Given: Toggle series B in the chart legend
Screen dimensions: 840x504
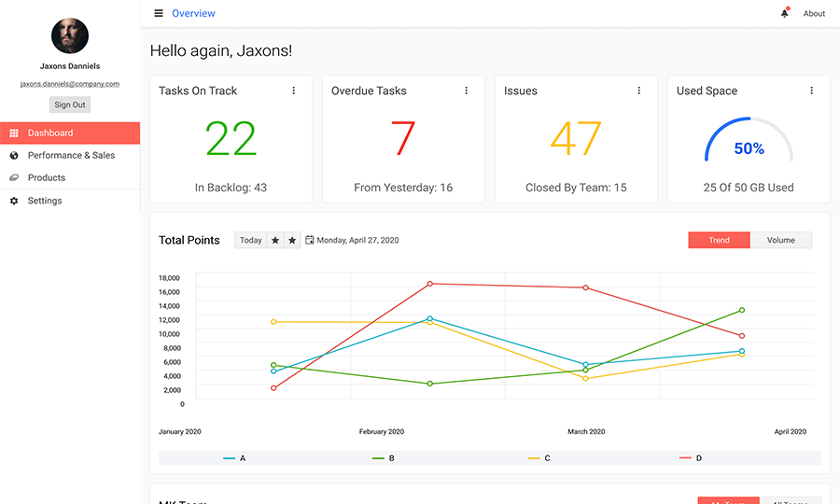Looking at the screenshot, I should (383, 458).
